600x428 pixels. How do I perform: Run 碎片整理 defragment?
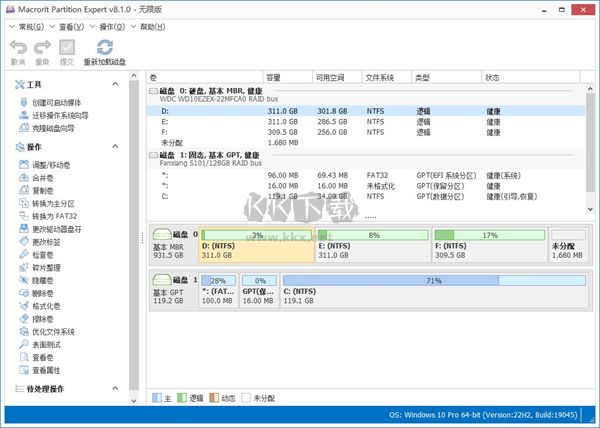point(40,268)
